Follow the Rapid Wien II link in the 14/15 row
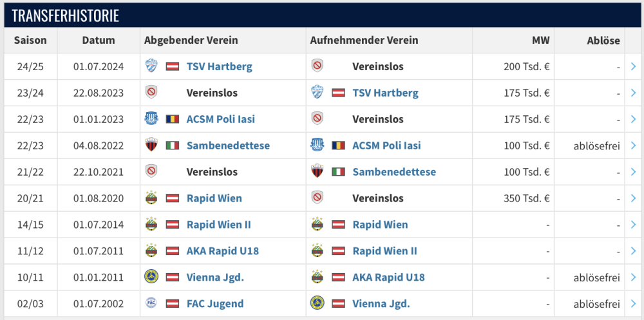 point(218,225)
